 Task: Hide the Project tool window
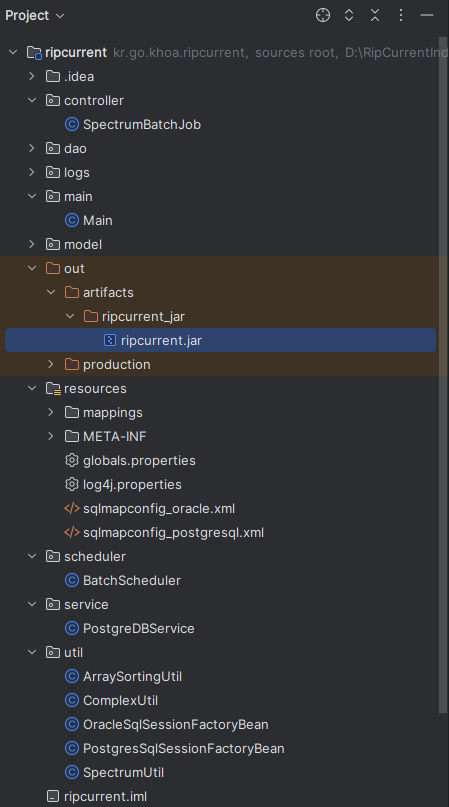(x=427, y=15)
